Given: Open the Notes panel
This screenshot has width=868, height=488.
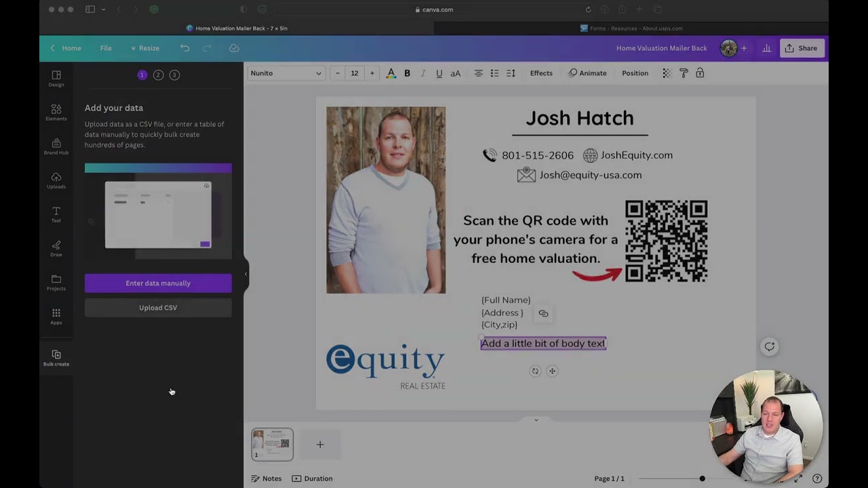Looking at the screenshot, I should coord(267,479).
